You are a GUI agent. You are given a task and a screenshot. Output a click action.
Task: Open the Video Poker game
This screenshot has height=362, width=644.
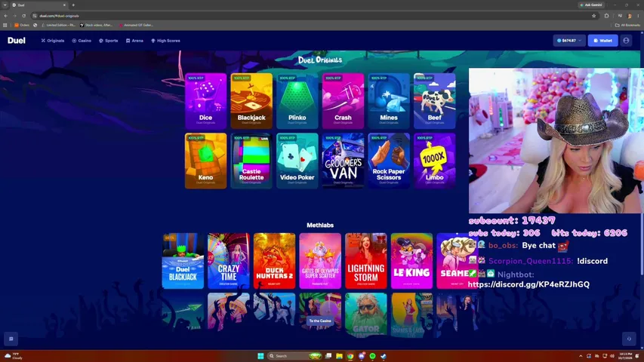tap(297, 161)
